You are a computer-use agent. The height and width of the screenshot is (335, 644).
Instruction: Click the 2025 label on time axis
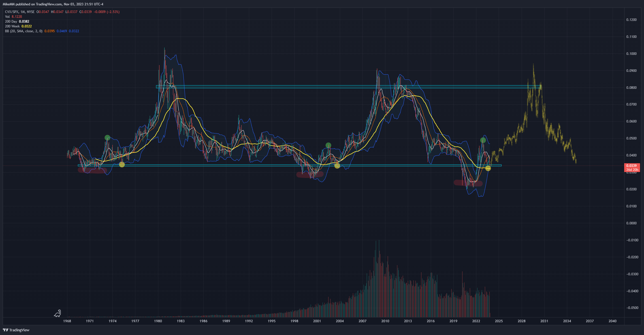click(499, 321)
